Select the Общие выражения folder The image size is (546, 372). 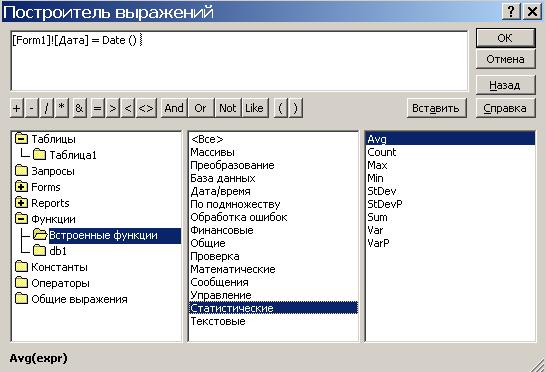(79, 299)
